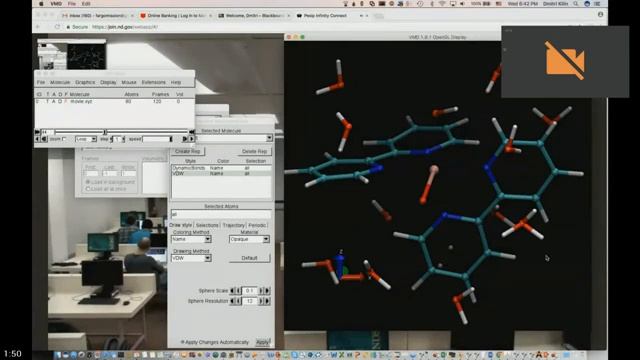Open the Molecule menu in VMD Main
The width and height of the screenshot is (640, 360).
60,82
